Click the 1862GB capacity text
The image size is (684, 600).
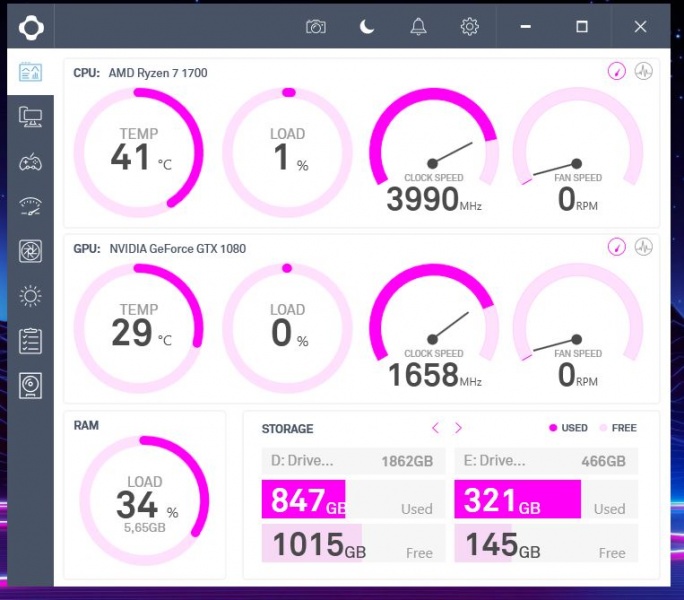(x=407, y=461)
